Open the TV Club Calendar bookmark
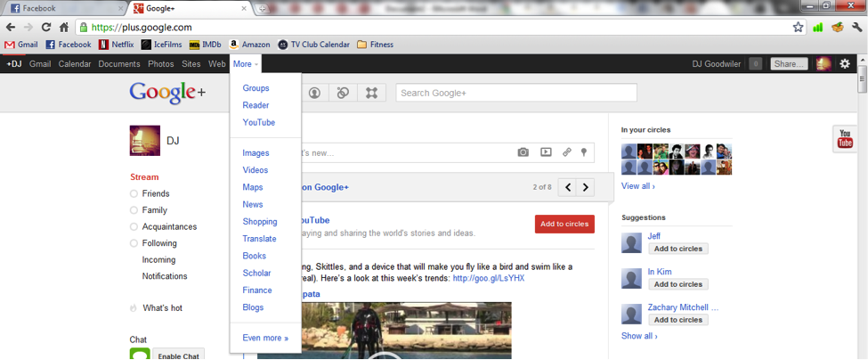Viewport: 868px width, 360px height. point(314,45)
